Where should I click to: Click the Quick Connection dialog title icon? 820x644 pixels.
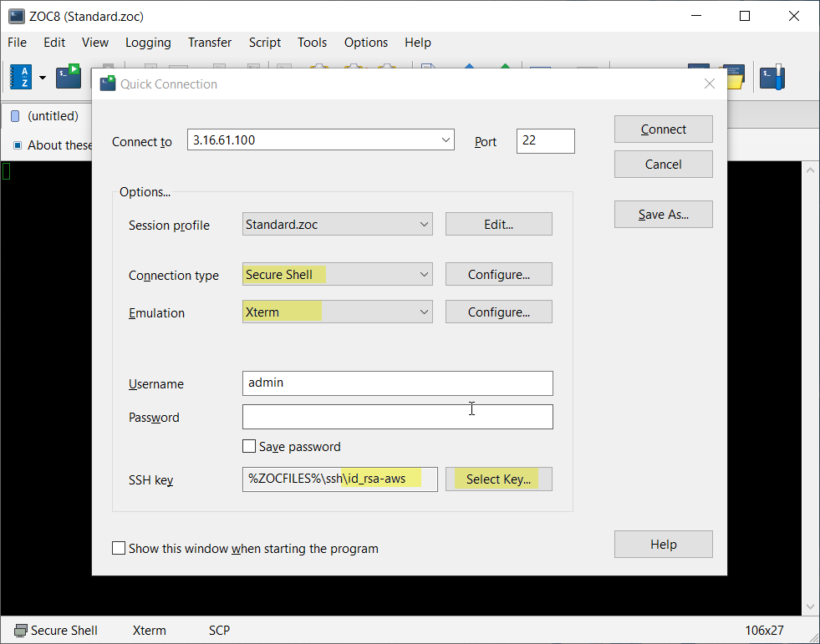[108, 84]
